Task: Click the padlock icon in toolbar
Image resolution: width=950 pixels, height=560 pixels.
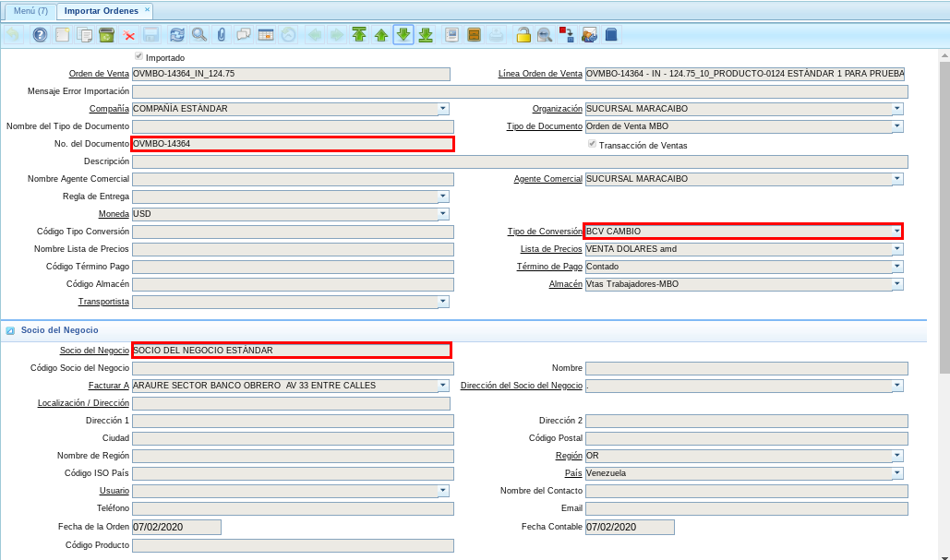Action: pos(523,35)
